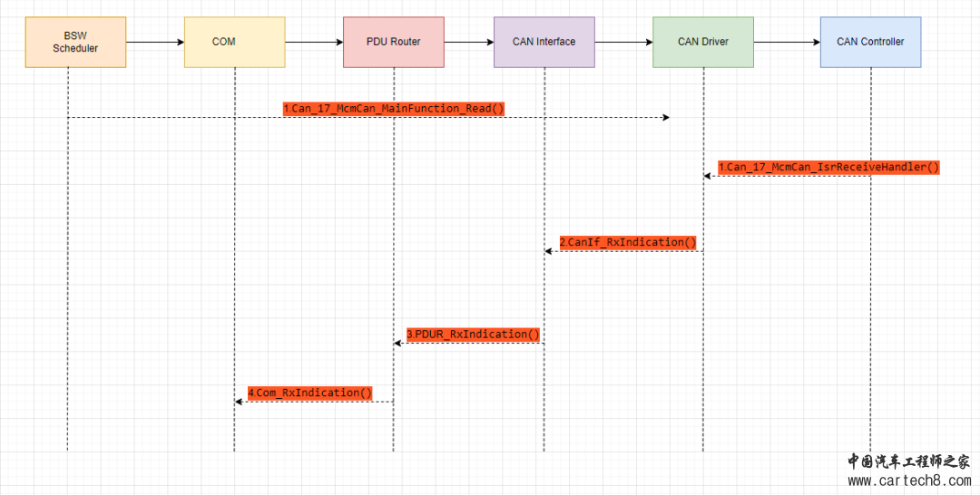Screen dimensions: 980x495
Task: Click arrow connecting BSW Scheduler to COM
Action: tap(154, 42)
